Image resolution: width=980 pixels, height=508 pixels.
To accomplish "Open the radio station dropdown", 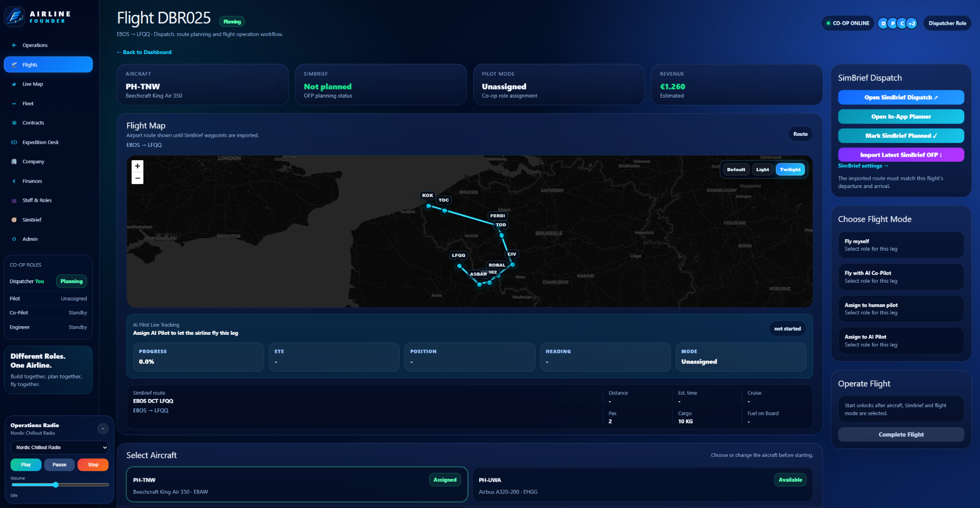I will (x=59, y=447).
